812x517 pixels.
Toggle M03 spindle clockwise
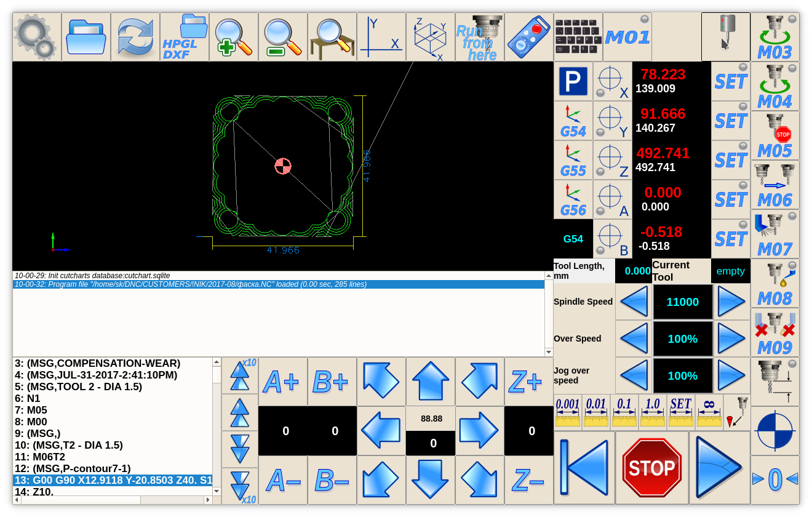(775, 38)
